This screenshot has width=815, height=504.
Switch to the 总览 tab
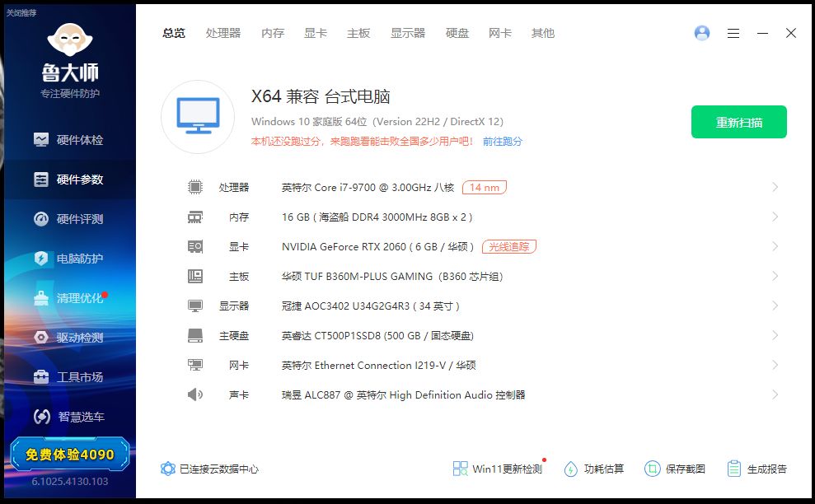[x=174, y=33]
